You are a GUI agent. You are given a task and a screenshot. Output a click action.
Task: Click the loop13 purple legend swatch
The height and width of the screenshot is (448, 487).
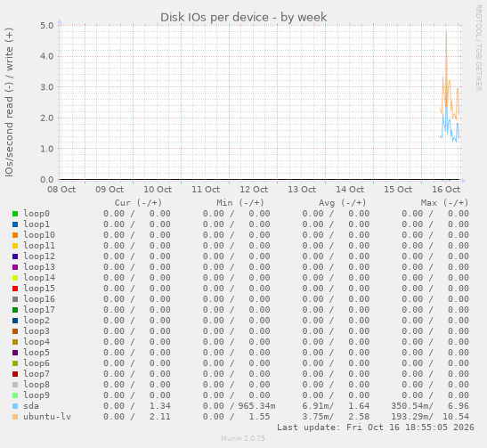coord(15,267)
